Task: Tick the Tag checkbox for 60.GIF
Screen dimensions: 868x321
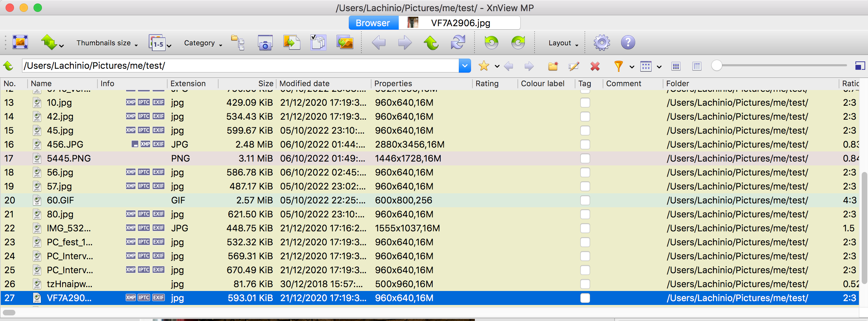Action: click(x=585, y=200)
